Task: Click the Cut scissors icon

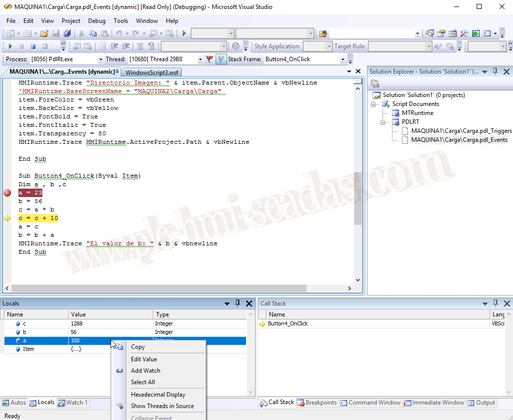Action: [x=81, y=34]
